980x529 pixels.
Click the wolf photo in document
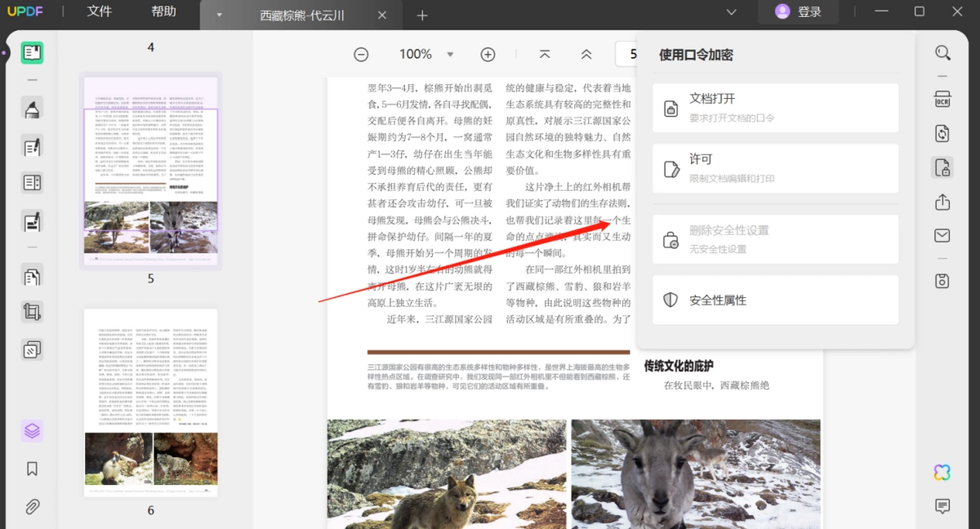coord(447,474)
